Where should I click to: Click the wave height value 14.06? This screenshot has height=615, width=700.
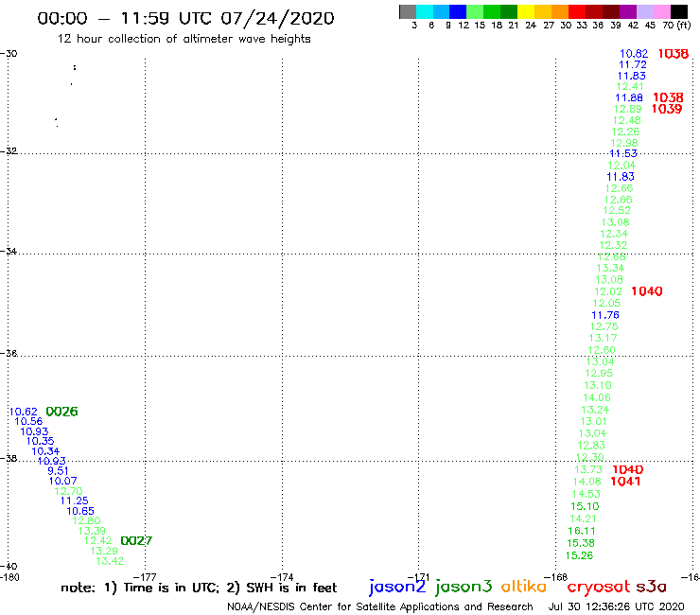pos(597,398)
